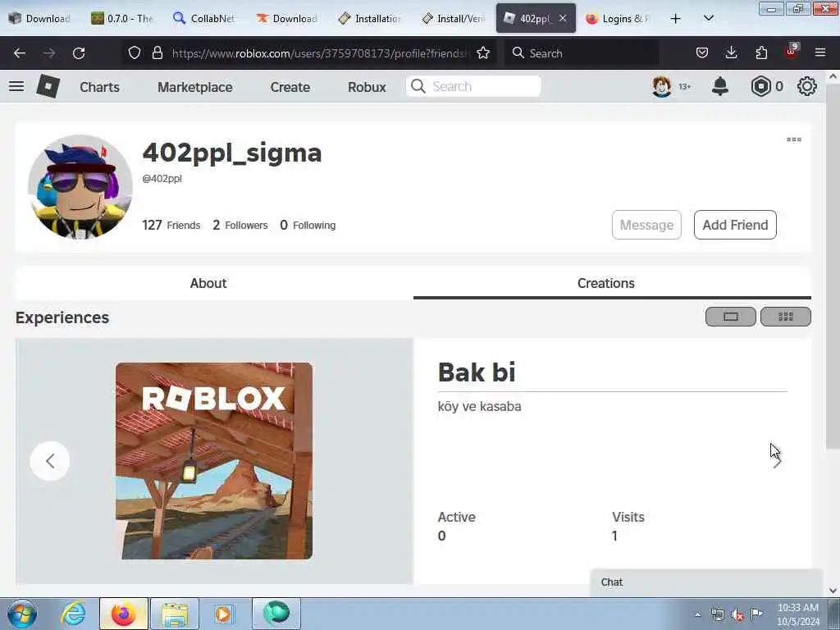Open the Bak bi experience thumbnail
Viewport: 840px width, 630px height.
[214, 461]
